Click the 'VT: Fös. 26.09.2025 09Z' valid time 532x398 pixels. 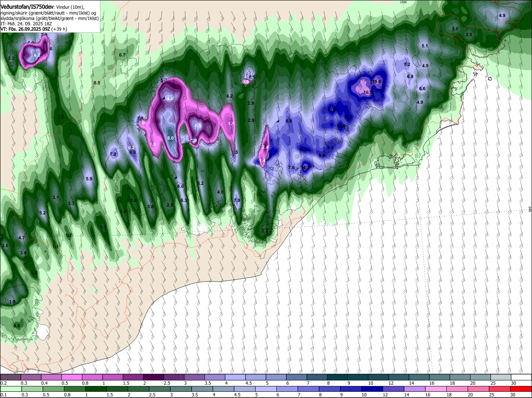click(x=25, y=29)
